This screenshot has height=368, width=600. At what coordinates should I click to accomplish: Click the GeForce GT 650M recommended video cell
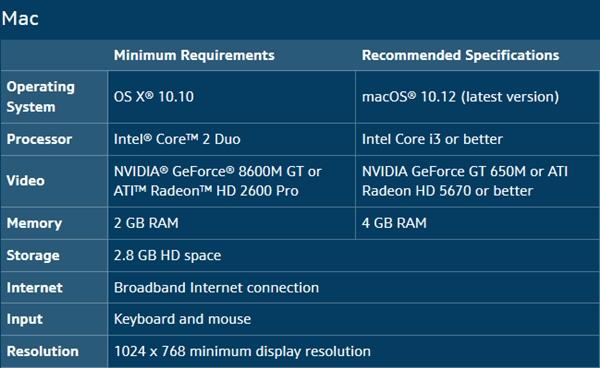[x=478, y=181]
